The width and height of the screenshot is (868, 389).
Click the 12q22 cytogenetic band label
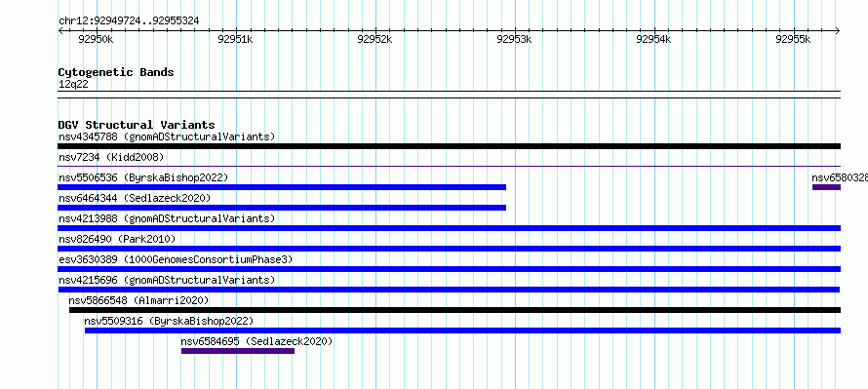tap(73, 85)
